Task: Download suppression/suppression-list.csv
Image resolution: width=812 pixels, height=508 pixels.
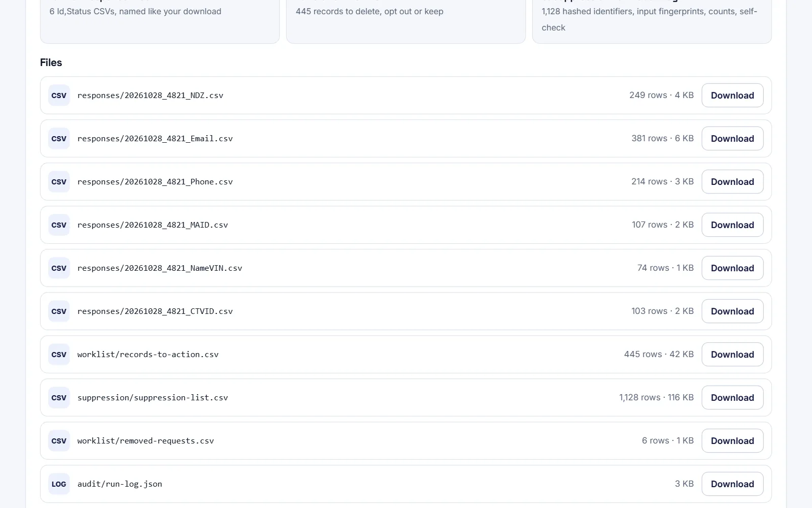Action: [x=732, y=398]
